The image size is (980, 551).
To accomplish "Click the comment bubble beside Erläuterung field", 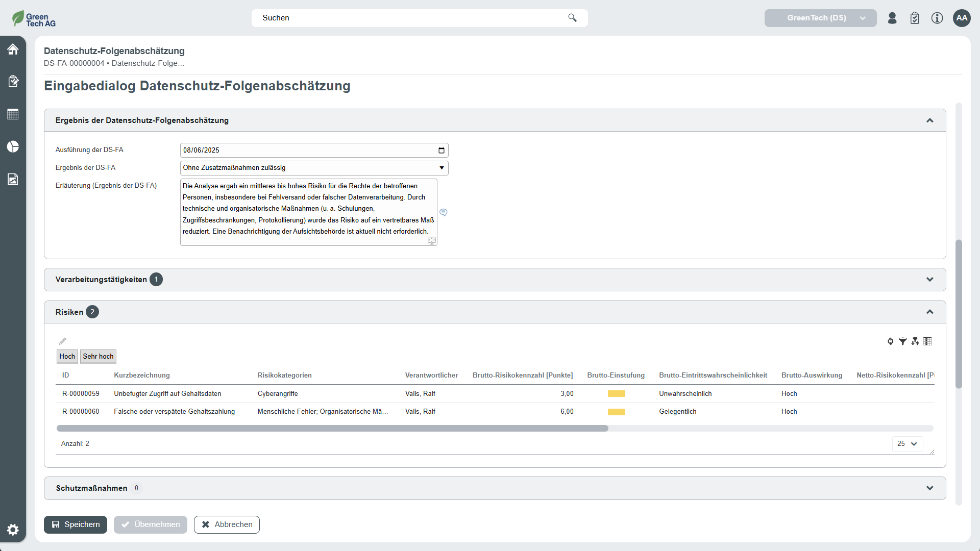I will coord(444,212).
